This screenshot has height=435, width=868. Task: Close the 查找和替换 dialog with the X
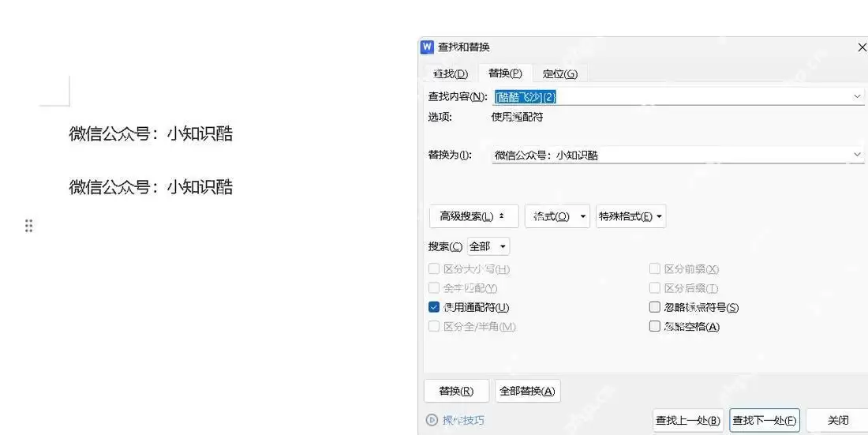862,47
